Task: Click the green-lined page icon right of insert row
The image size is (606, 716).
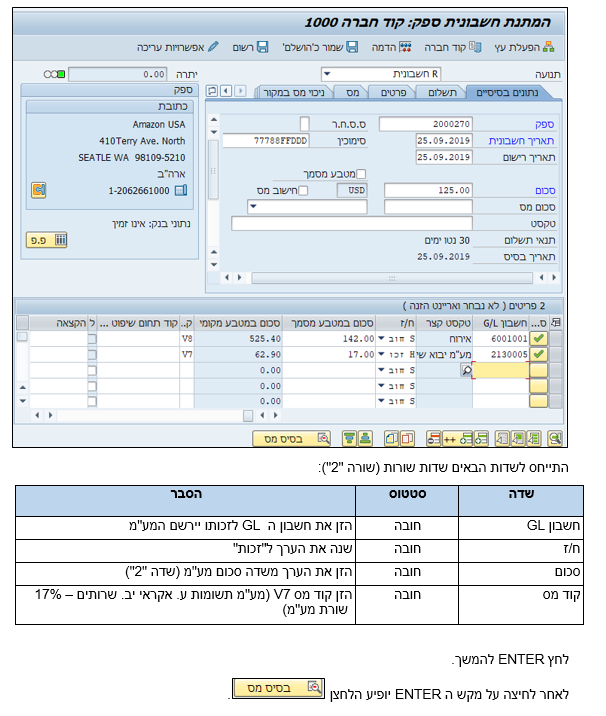Action: coord(533,438)
